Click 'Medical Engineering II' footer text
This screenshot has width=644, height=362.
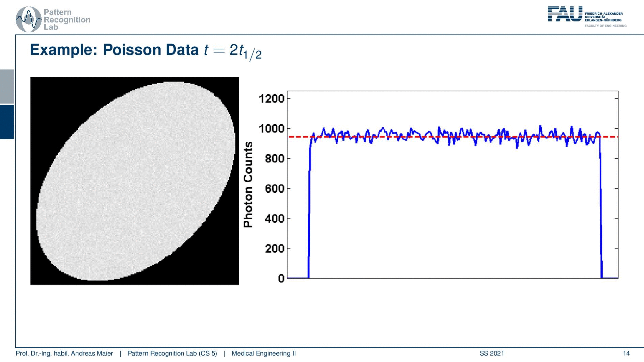pyautogui.click(x=264, y=353)
